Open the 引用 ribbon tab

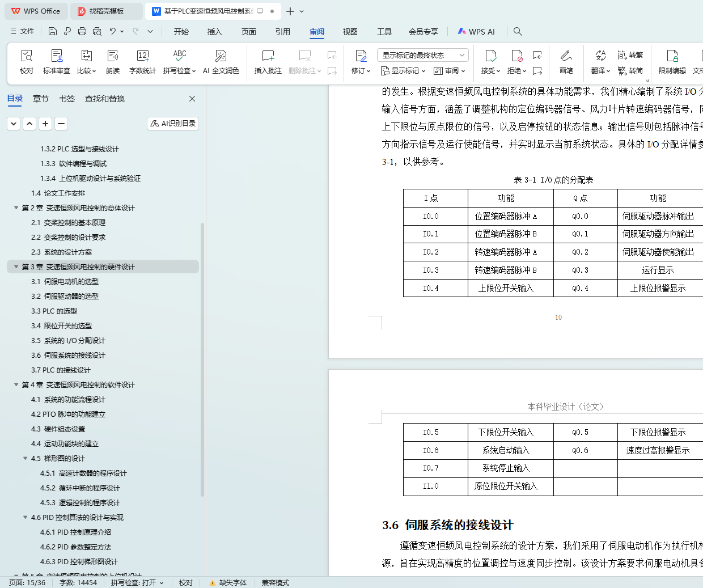[x=283, y=32]
